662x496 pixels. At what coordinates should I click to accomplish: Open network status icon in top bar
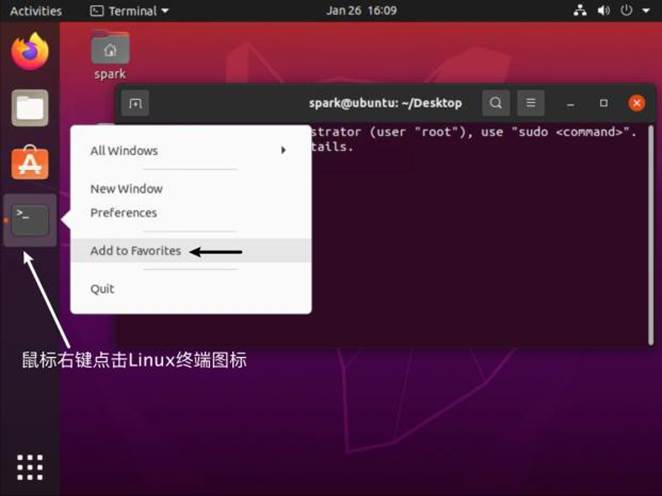click(580, 10)
